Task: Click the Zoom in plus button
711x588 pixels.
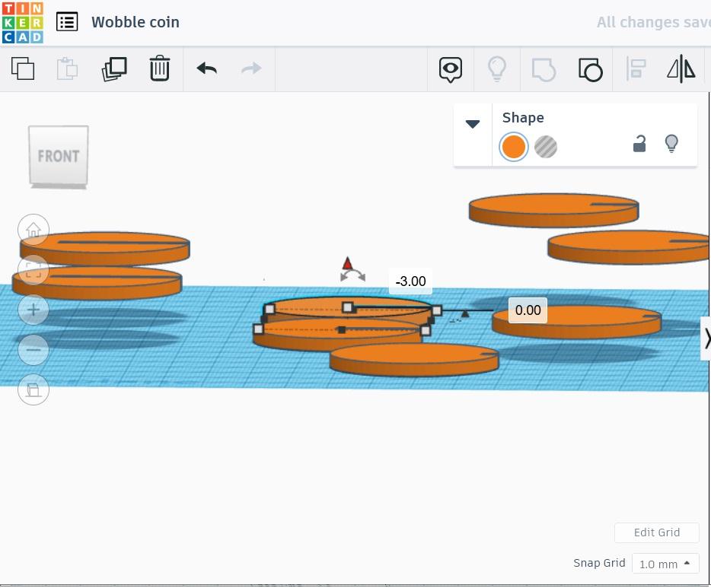Action: (33, 310)
